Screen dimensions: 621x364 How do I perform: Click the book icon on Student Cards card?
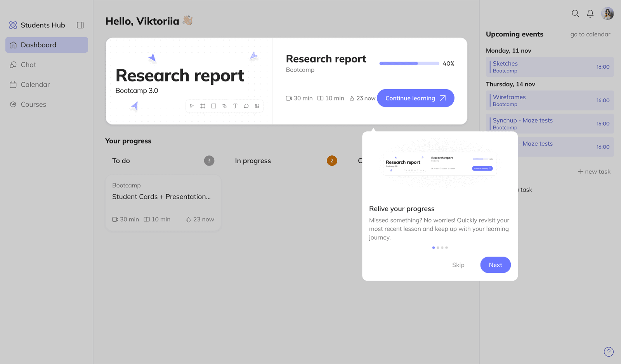tap(147, 219)
